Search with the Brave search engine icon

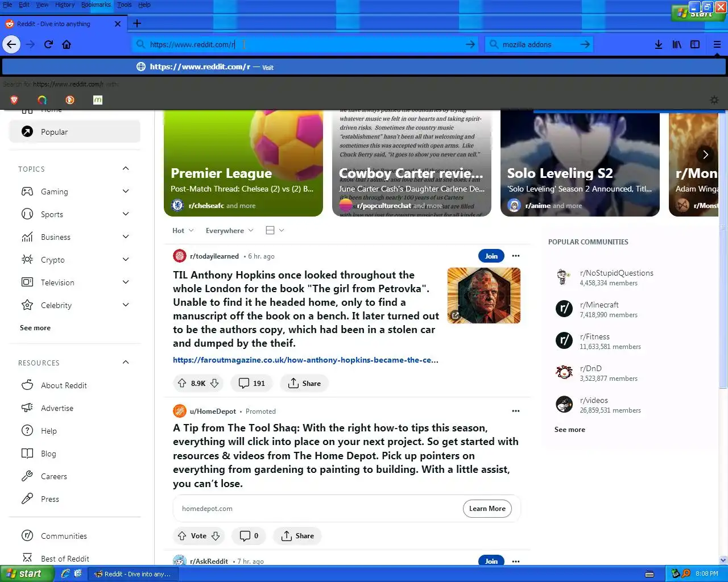[x=14, y=100]
